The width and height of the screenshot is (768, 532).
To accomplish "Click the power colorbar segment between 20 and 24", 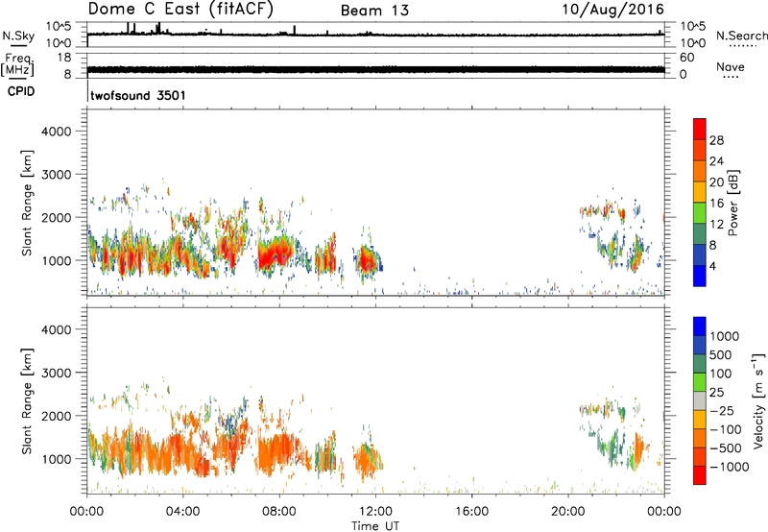I will [x=700, y=171].
